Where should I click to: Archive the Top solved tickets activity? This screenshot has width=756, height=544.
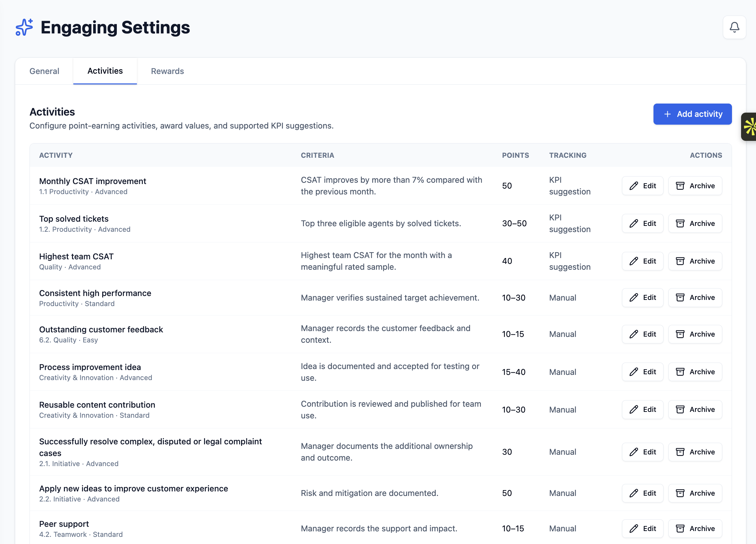pyautogui.click(x=695, y=223)
